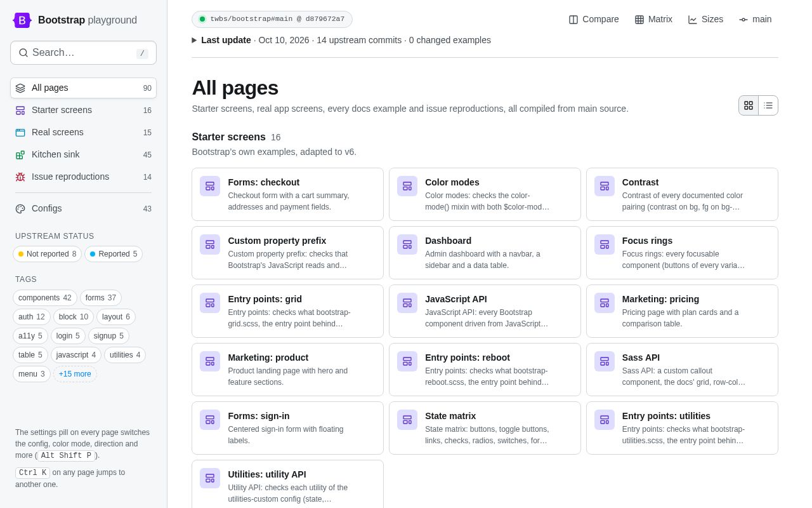Click the Real screens window icon

[20, 133]
